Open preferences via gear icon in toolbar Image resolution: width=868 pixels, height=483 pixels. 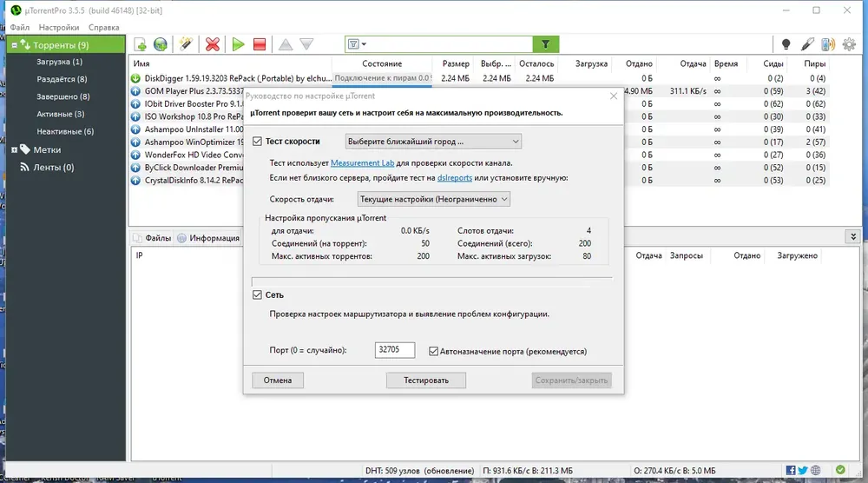(849, 44)
